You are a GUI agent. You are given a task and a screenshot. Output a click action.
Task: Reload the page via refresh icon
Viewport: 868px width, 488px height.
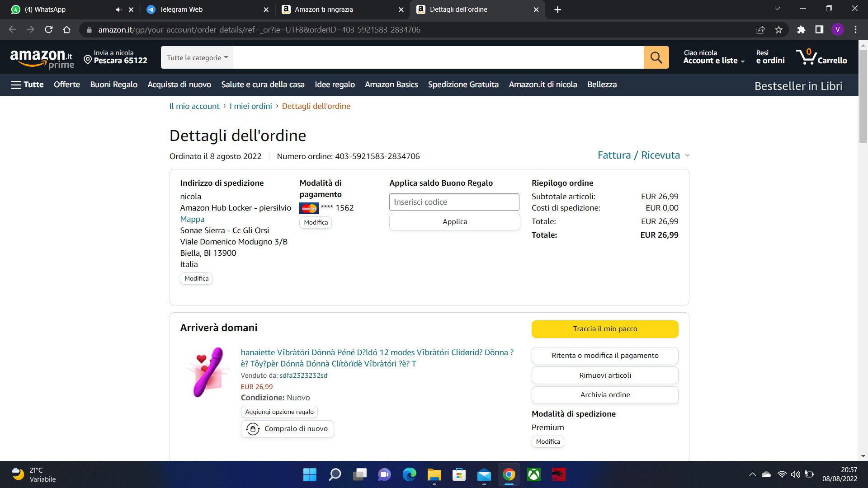click(x=49, y=30)
